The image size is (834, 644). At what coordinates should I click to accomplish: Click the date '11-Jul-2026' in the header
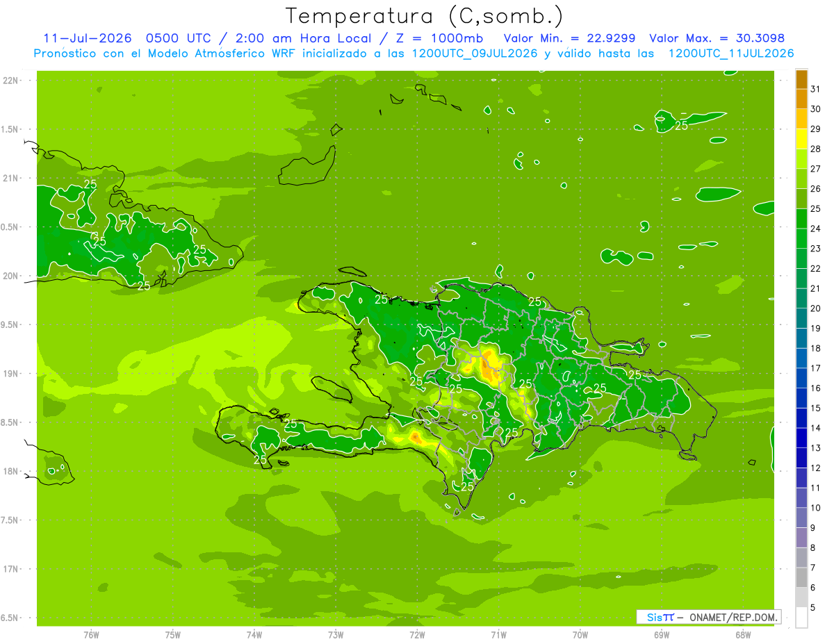click(x=87, y=38)
